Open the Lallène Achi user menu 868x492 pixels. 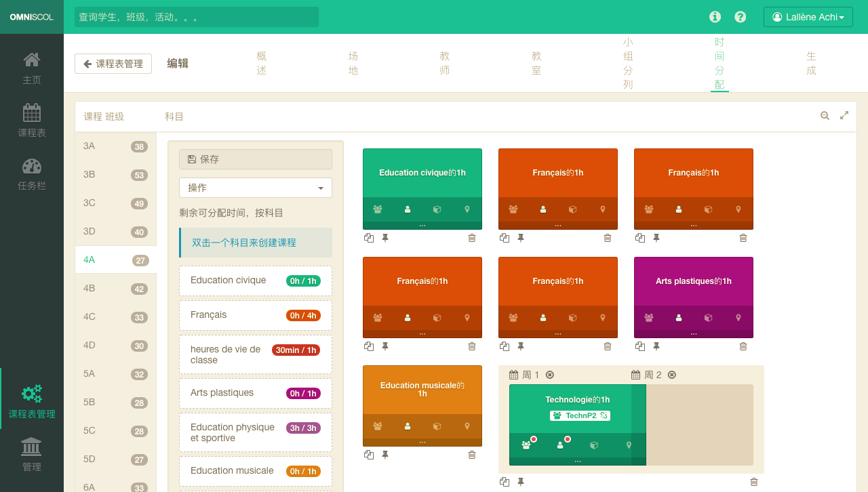(x=808, y=17)
